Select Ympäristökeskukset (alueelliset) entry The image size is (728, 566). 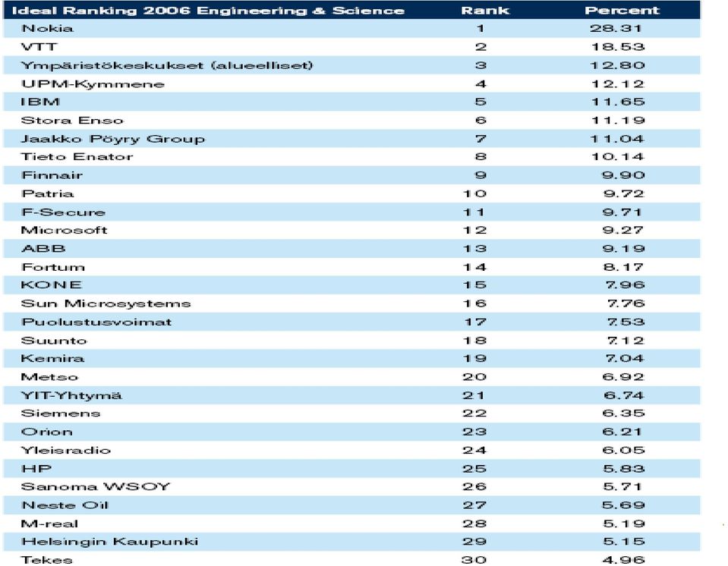click(167, 65)
